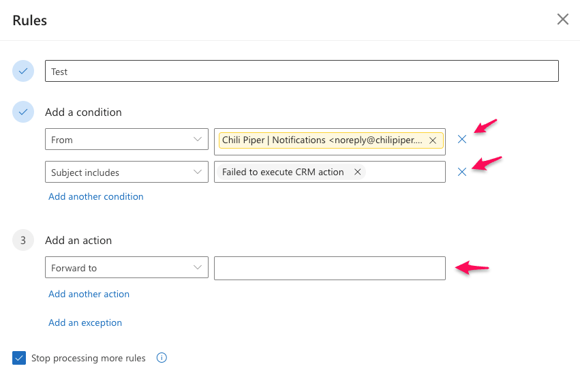Open info about Stop processing more rules
This screenshot has width=580, height=392.
click(162, 358)
